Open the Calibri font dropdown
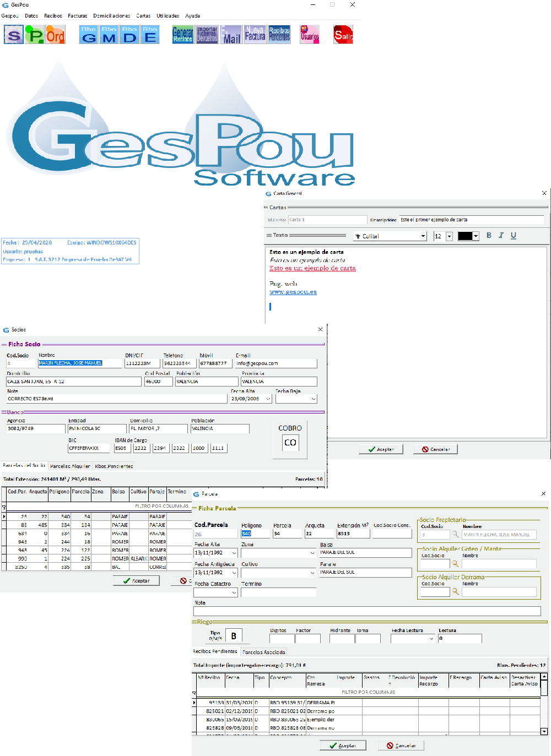 point(423,236)
